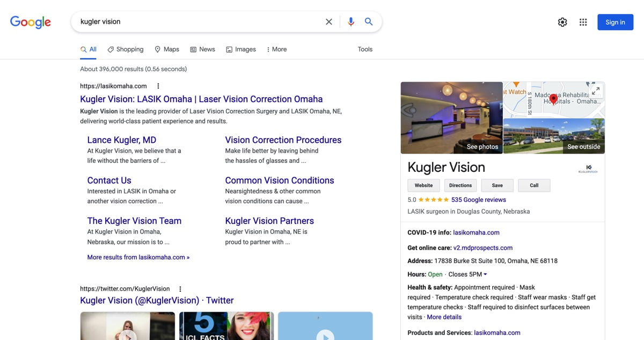Image resolution: width=644 pixels, height=340 pixels.
Task: Click the Kugler Vision logo in the panel
Action: pyautogui.click(x=588, y=169)
